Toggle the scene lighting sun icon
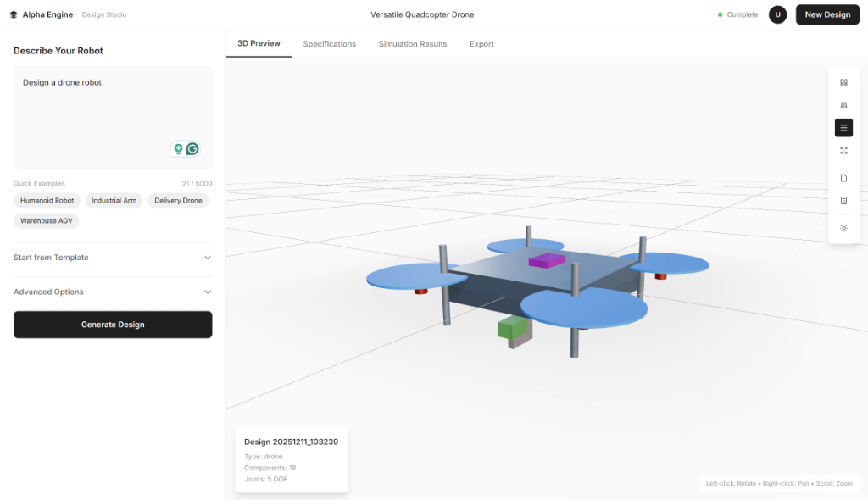868x500 pixels. 843,227
